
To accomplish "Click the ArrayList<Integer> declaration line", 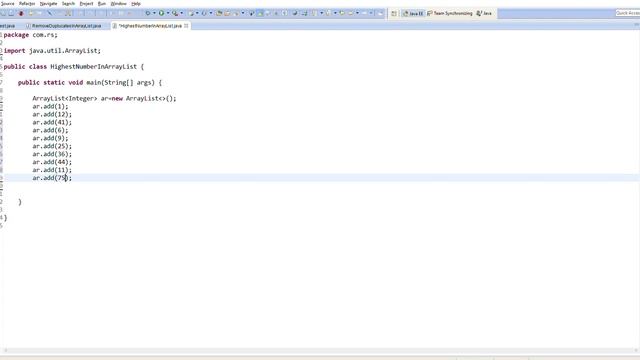I will pos(104,98).
